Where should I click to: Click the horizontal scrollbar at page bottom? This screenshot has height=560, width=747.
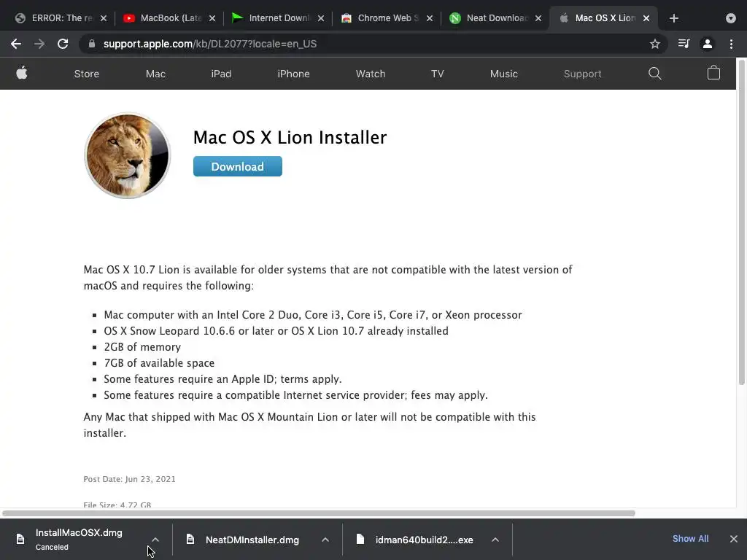(x=318, y=513)
